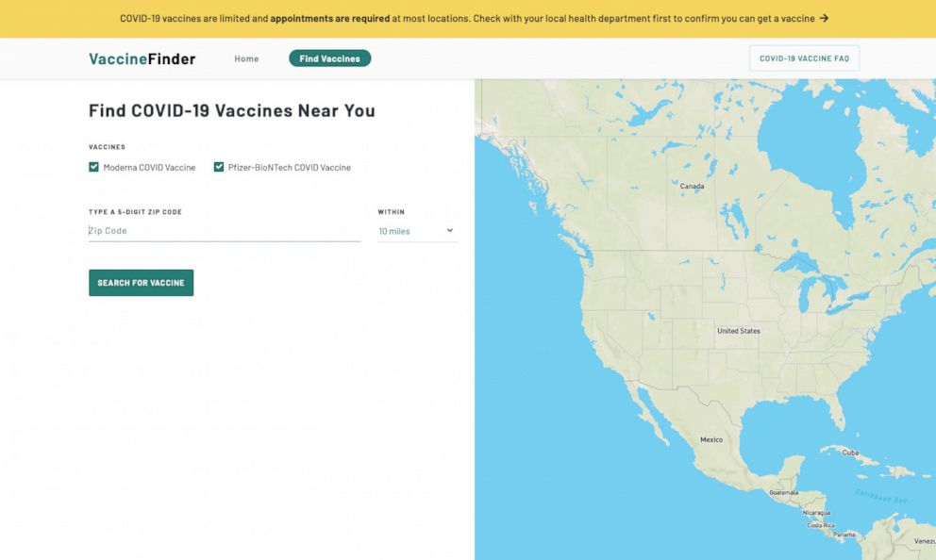Toggle the Moderna COVID Vaccine label
The width and height of the screenshot is (936, 560).
[149, 168]
